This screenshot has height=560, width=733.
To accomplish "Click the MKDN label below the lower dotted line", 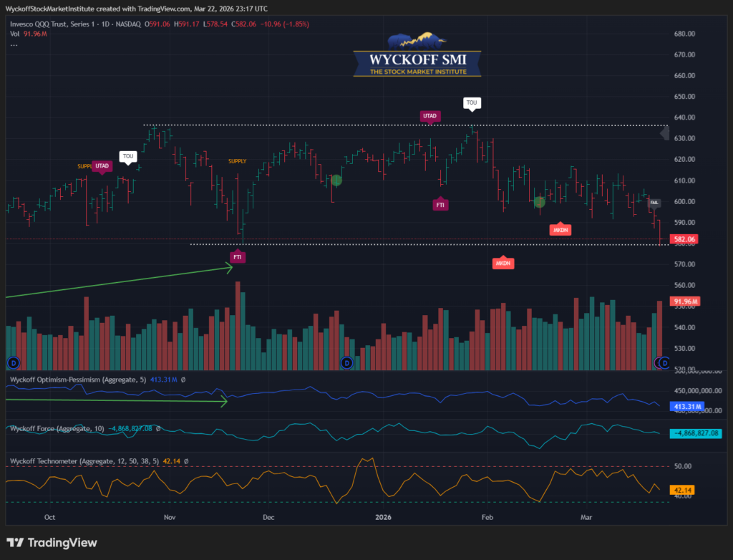I will click(503, 264).
